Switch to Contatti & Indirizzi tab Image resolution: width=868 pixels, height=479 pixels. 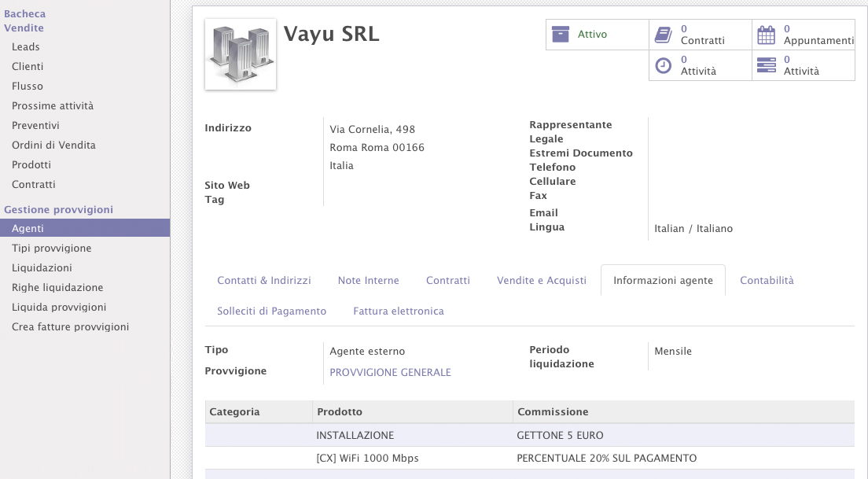pos(264,280)
